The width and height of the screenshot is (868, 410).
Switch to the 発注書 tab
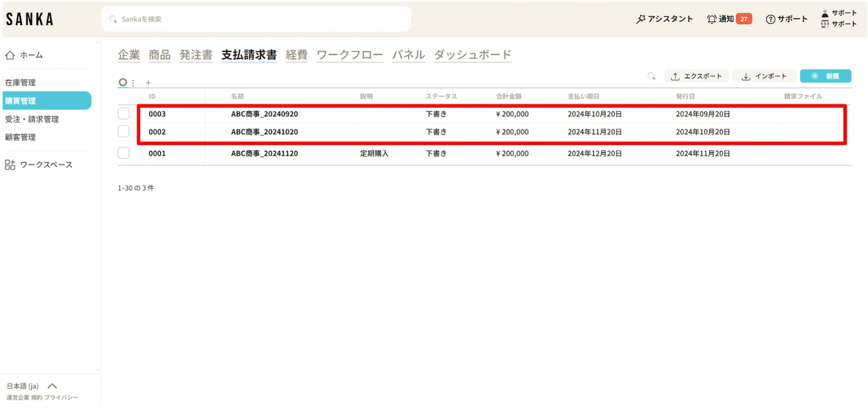click(x=196, y=55)
